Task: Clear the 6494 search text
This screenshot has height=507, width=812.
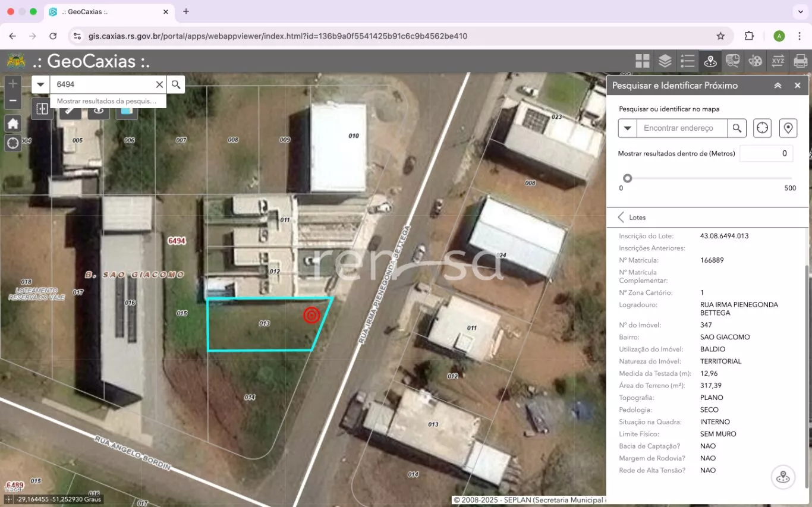Action: point(159,84)
